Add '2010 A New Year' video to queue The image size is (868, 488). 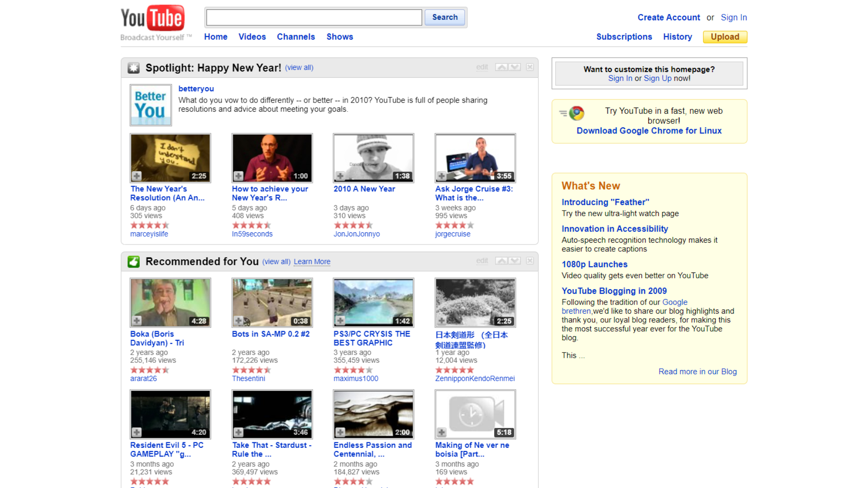340,176
